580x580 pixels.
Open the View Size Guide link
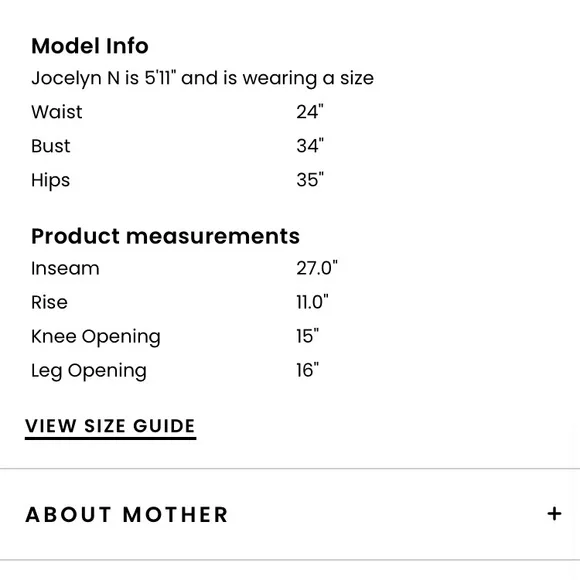pos(110,428)
